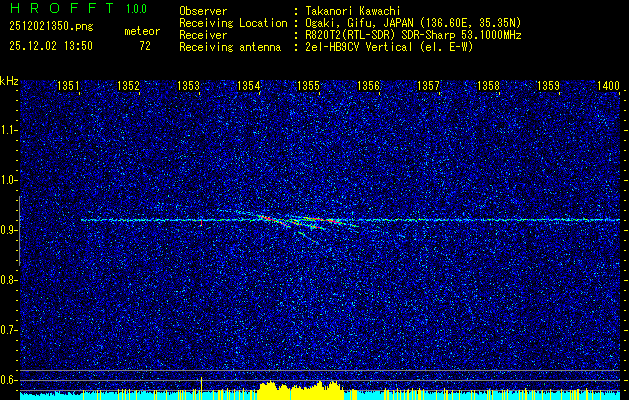Select the filename 2512021350.png
Image resolution: width=629 pixels, height=400 pixels.
click(x=51, y=27)
